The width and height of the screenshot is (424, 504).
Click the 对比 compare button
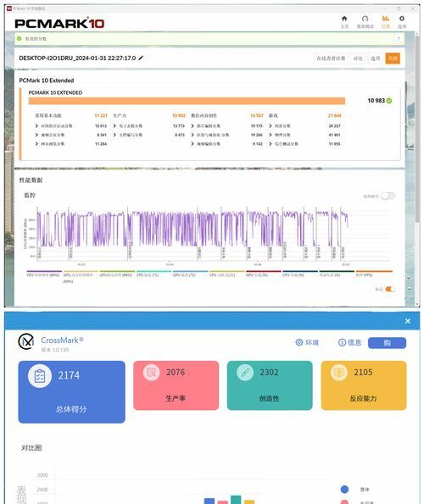(358, 58)
